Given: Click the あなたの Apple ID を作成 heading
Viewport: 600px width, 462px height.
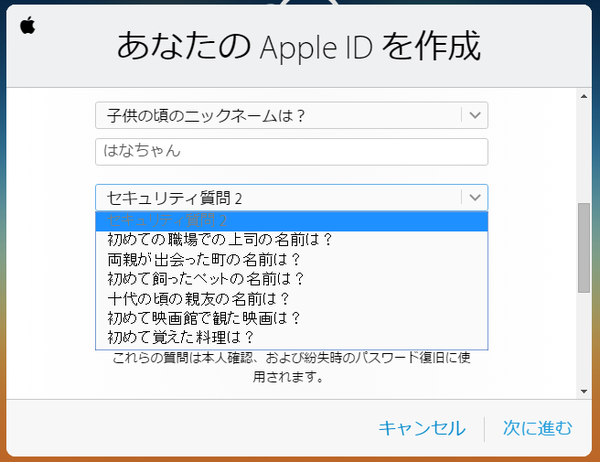Looking at the screenshot, I should click(x=298, y=47).
